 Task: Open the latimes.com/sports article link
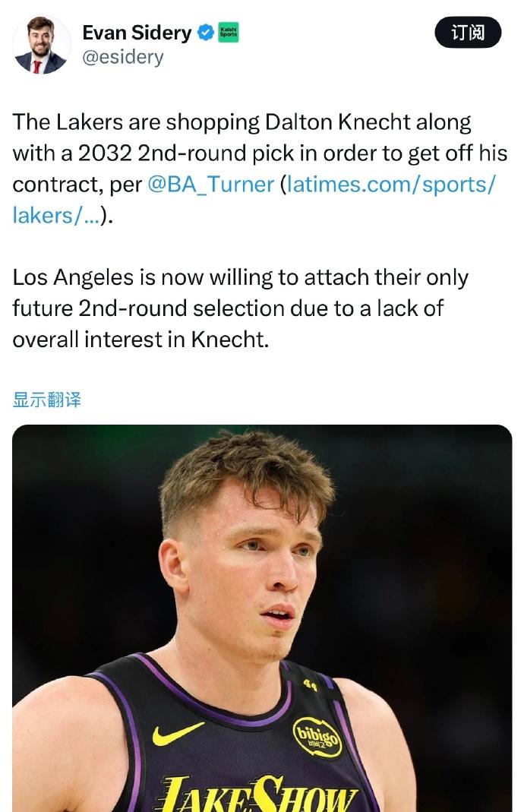coord(391,185)
